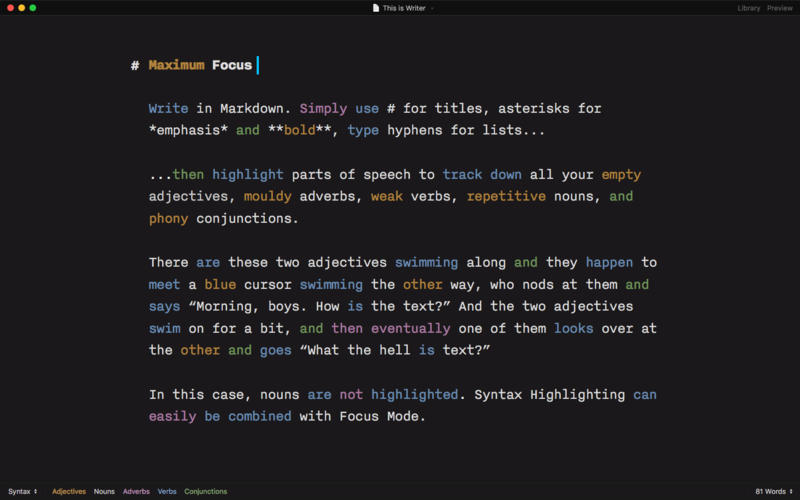Click the pink adverb 'Simply'
Screen dimensions: 800x500
point(323,109)
